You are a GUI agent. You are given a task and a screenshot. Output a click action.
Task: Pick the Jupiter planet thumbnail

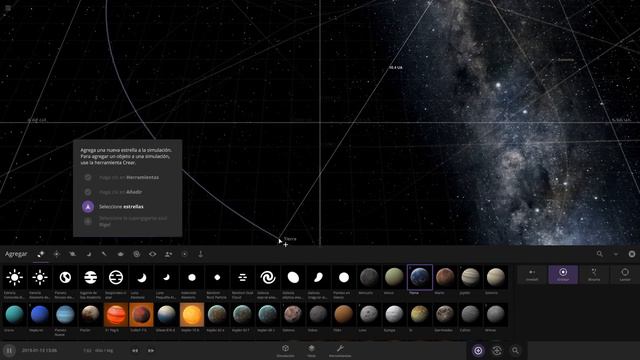[x=470, y=277]
